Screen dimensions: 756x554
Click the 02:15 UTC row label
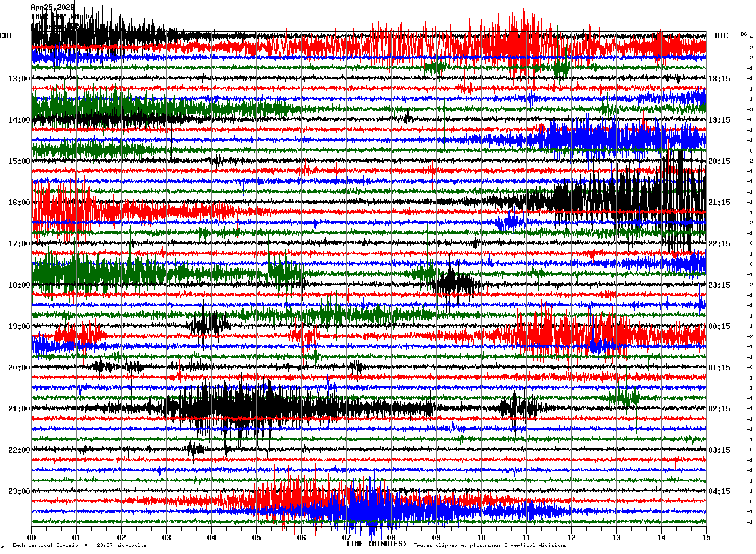coord(719,409)
